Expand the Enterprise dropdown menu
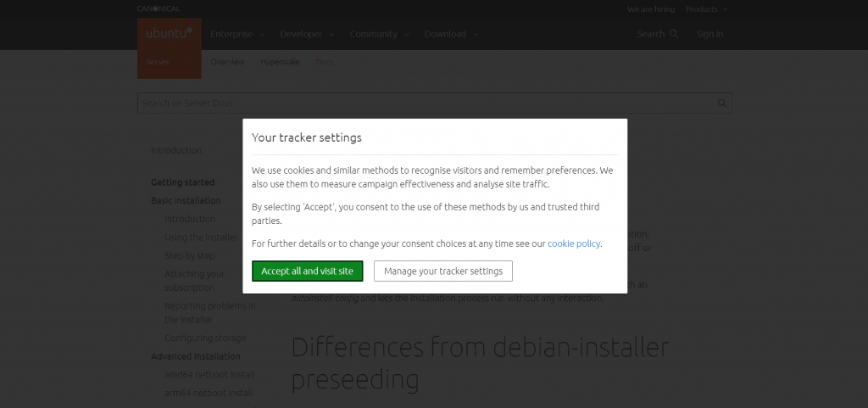 [237, 34]
